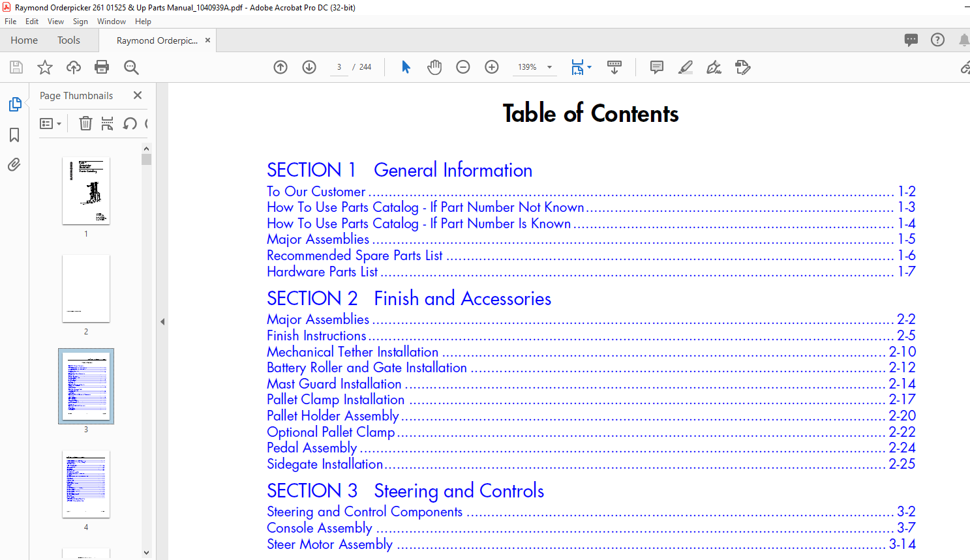Image resolution: width=970 pixels, height=560 pixels.
Task: Click the Save file icon
Action: [x=16, y=67]
